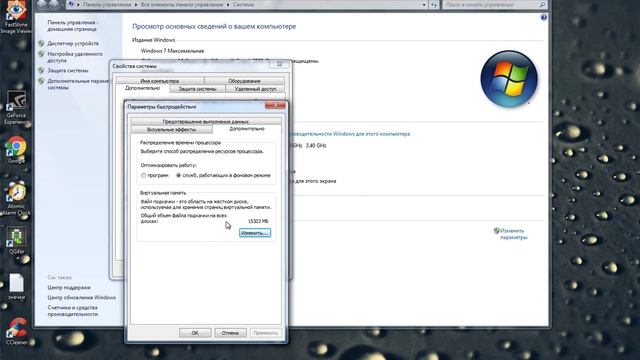Screen dimensions: 640x360
Task: Launch CCleaner from the desktop
Action: (16, 332)
